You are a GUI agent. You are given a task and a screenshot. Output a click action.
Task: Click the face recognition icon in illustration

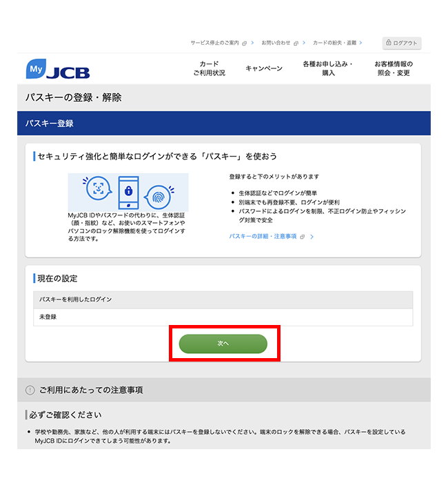pos(98,188)
